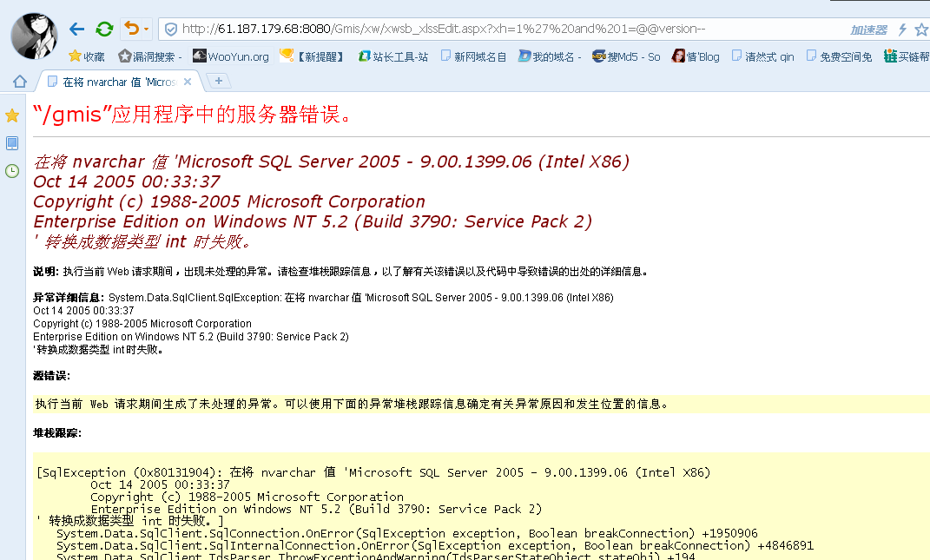Click the 加速器 accelerator button

pyautogui.click(x=868, y=30)
